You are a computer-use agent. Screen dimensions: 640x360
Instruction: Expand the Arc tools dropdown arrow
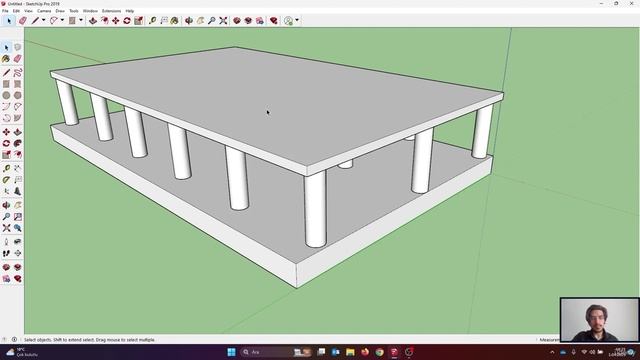coord(62,20)
